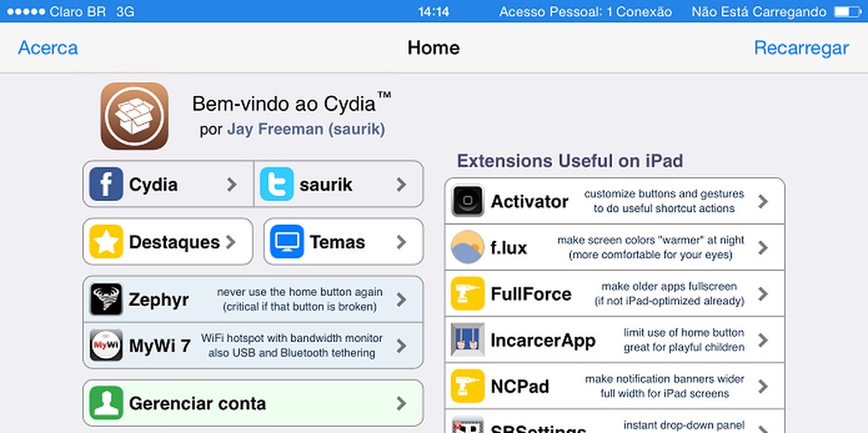868x433 pixels.
Task: Tap the Activator home-button icon
Action: click(468, 200)
